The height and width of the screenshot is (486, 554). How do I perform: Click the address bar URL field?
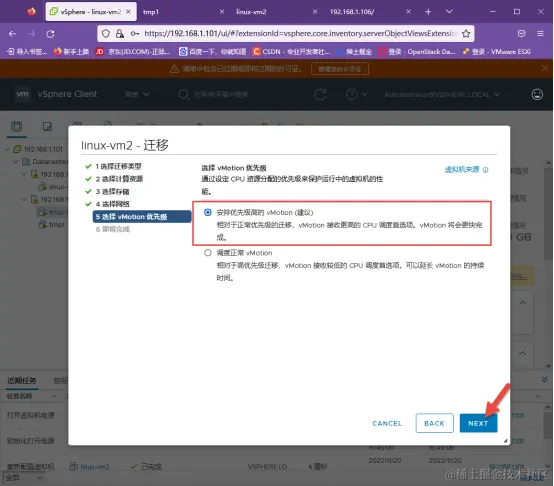click(300, 34)
